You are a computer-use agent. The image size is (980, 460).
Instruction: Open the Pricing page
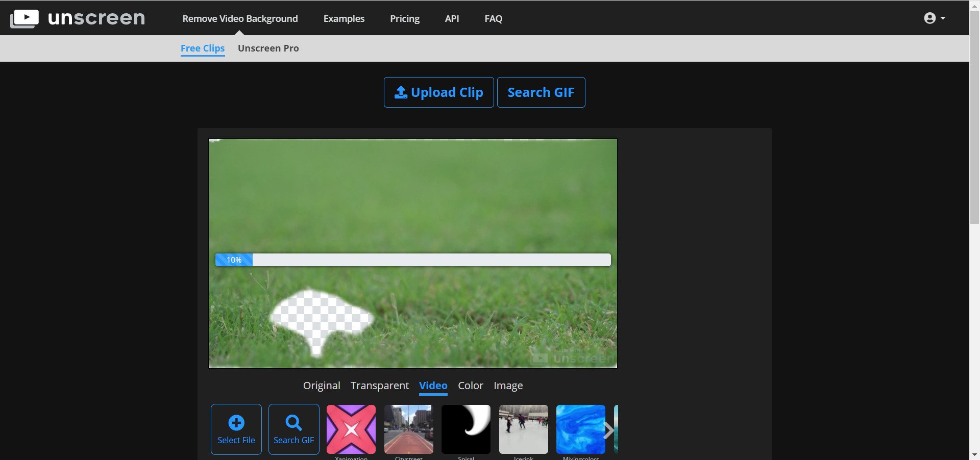pos(405,18)
